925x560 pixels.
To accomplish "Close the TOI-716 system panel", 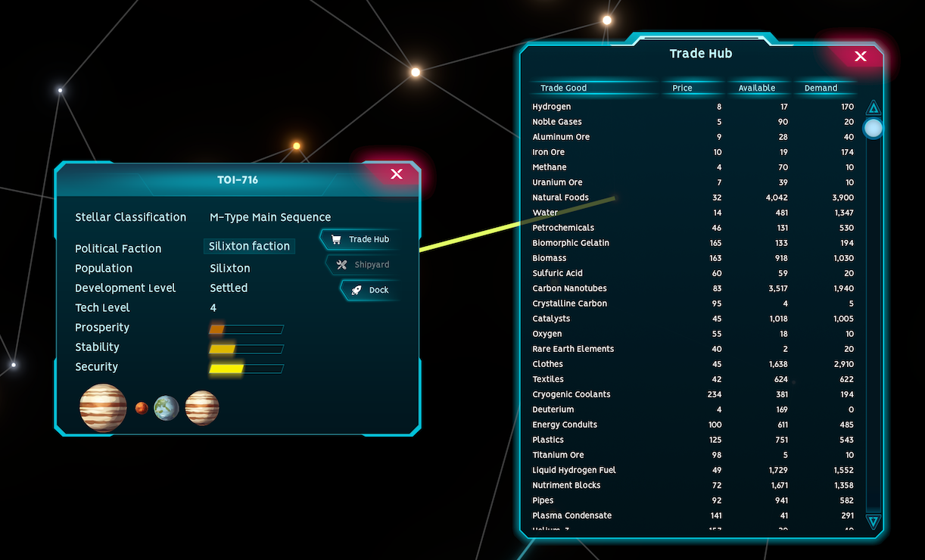I will click(396, 174).
